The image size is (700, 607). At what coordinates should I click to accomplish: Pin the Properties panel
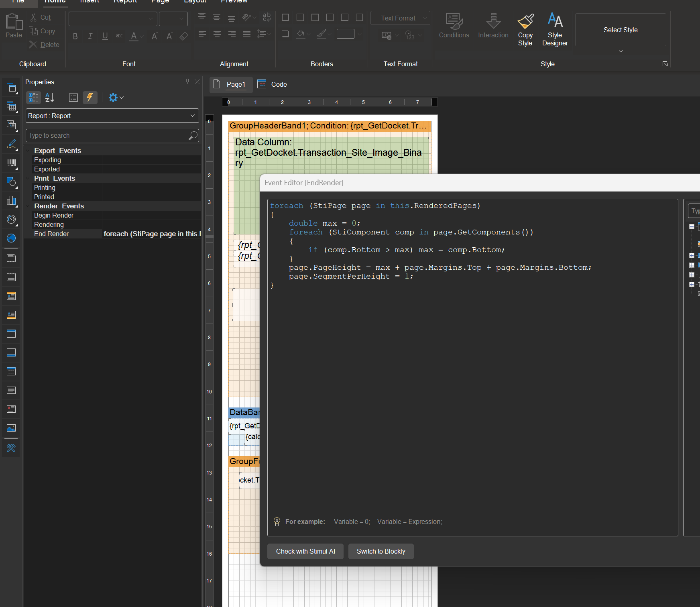coord(187,81)
